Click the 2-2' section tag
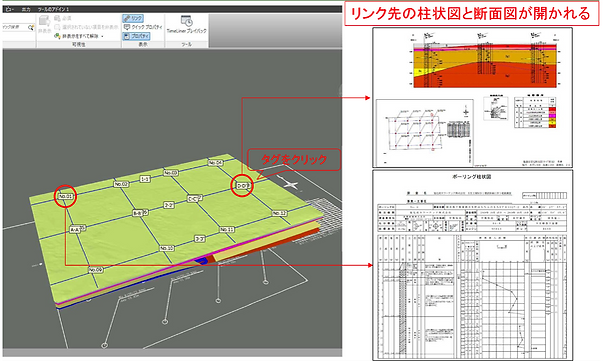603x361 pixels. point(169,205)
